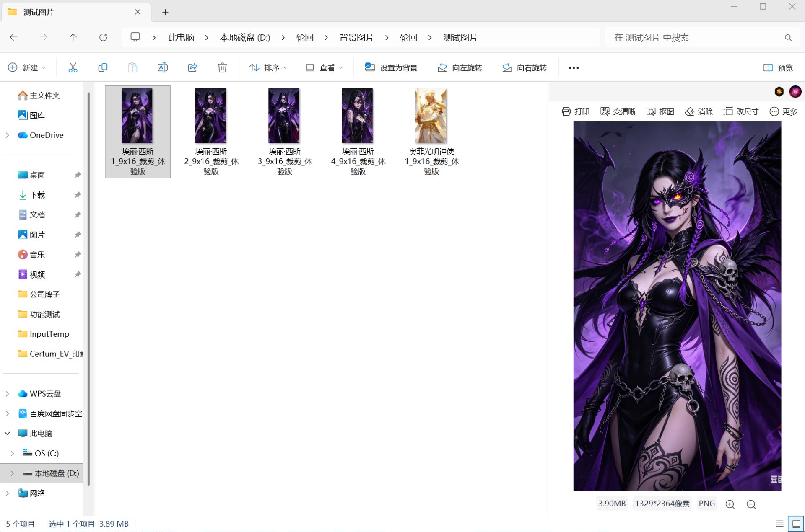Switch to large thumbnails view icon
Screen dimensions: 805x532
[x=796, y=523]
